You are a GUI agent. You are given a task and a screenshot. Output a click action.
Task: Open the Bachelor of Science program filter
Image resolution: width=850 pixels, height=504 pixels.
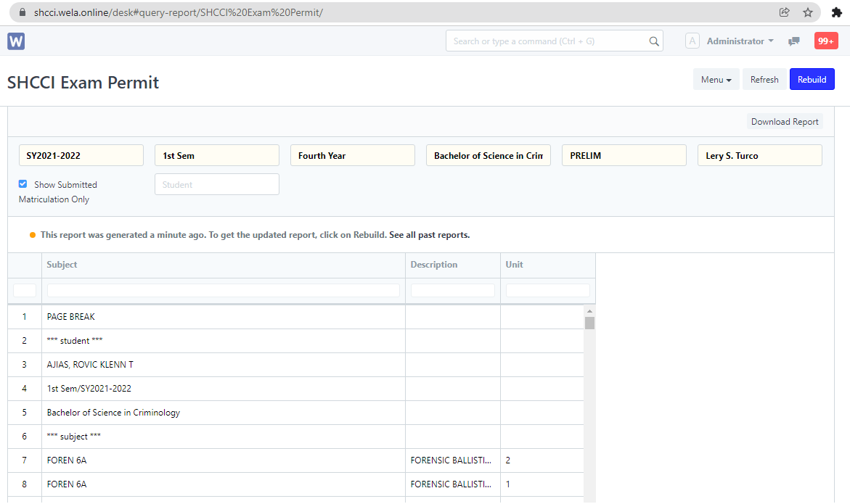pyautogui.click(x=488, y=155)
